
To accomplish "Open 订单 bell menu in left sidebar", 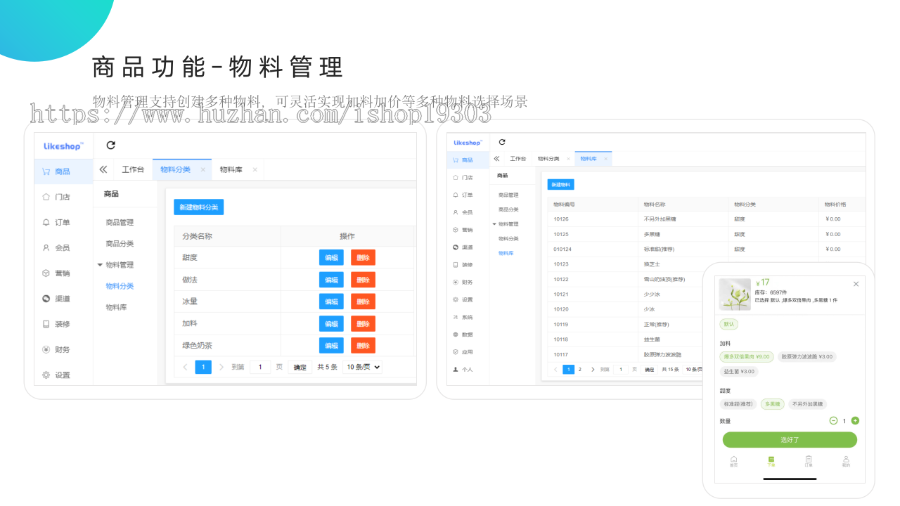I will [x=56, y=223].
